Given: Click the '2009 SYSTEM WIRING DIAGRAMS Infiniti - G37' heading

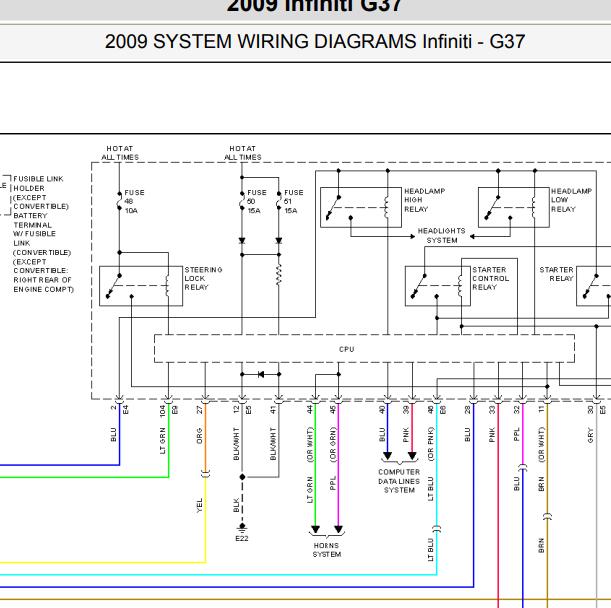Looking at the screenshot, I should tap(315, 41).
